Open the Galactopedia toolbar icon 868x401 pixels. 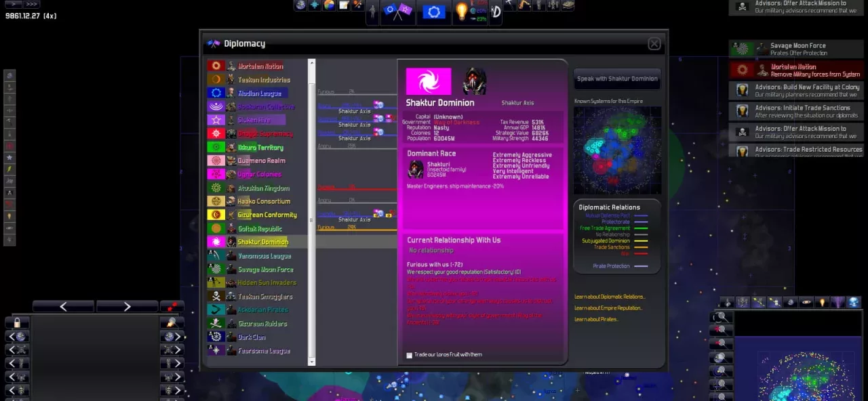tap(496, 12)
